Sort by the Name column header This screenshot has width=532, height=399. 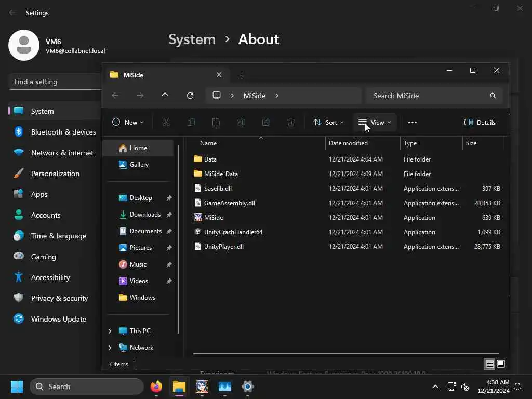pyautogui.click(x=259, y=143)
